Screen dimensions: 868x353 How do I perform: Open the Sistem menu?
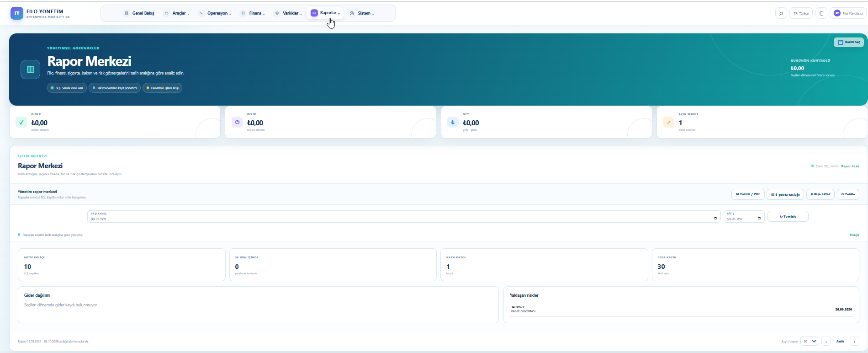pos(362,13)
